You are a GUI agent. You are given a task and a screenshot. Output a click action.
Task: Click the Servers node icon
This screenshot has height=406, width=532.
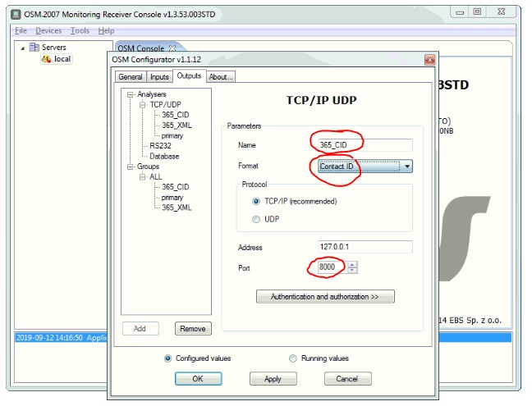tap(34, 48)
